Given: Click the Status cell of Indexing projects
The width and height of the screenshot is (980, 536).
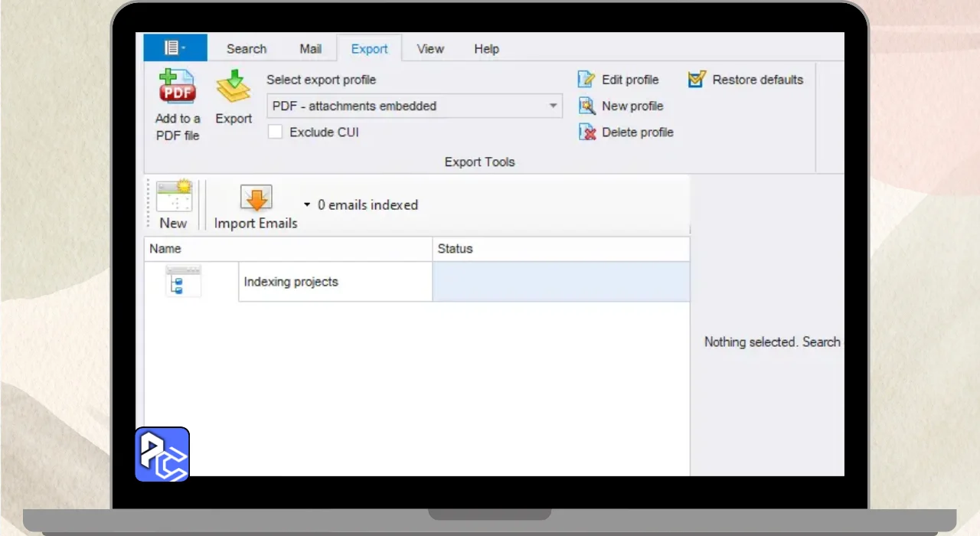Looking at the screenshot, I should click(561, 282).
